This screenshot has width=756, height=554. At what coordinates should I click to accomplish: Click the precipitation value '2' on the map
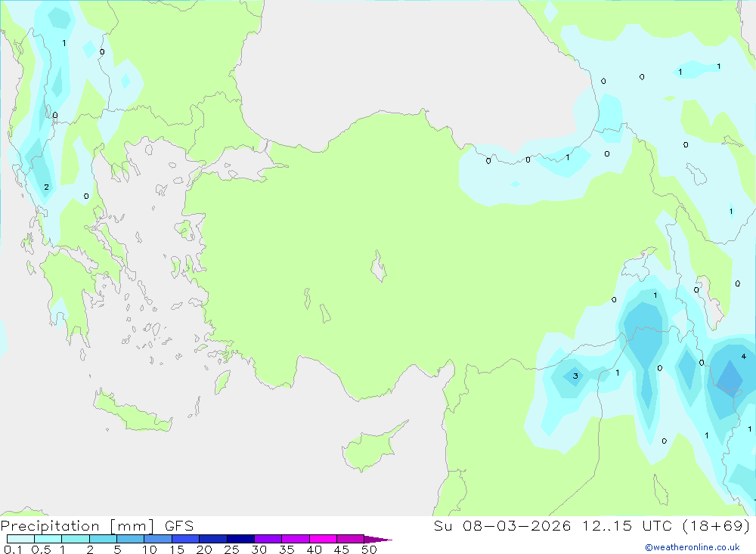(x=46, y=187)
